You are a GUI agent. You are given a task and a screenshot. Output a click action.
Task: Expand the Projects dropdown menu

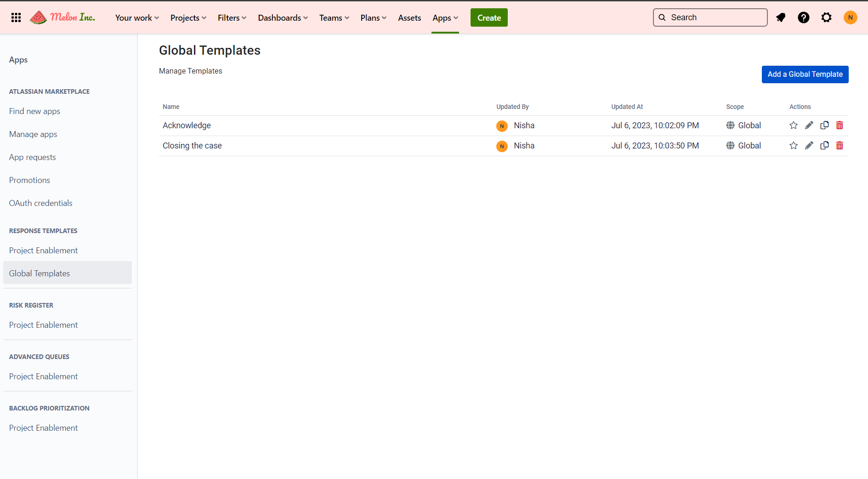coord(188,18)
